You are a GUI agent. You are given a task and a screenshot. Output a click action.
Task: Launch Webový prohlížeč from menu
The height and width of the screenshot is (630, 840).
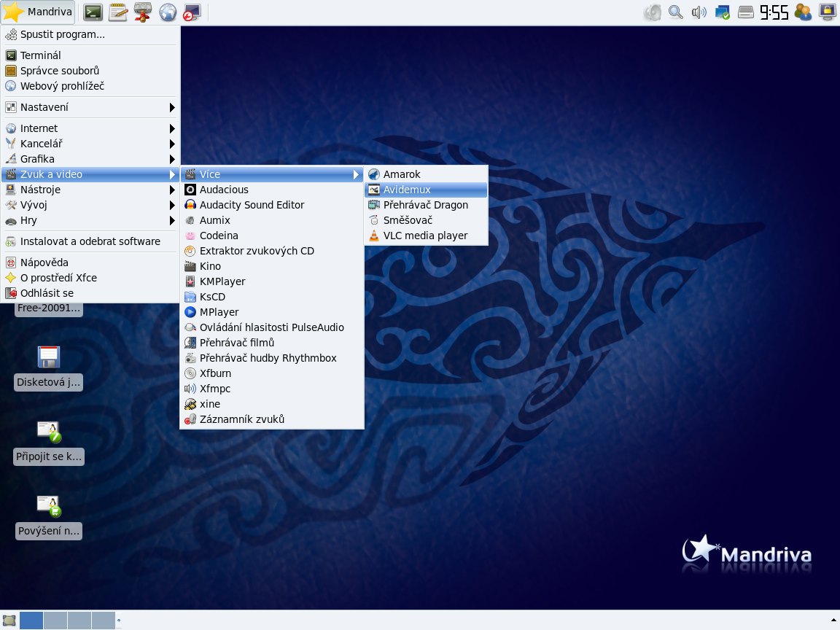[x=90, y=86]
